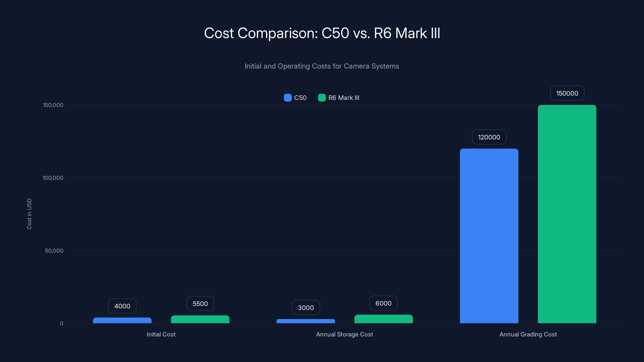Click the Annual Grading Cost category label
The height and width of the screenshot is (362, 644).
click(x=528, y=334)
